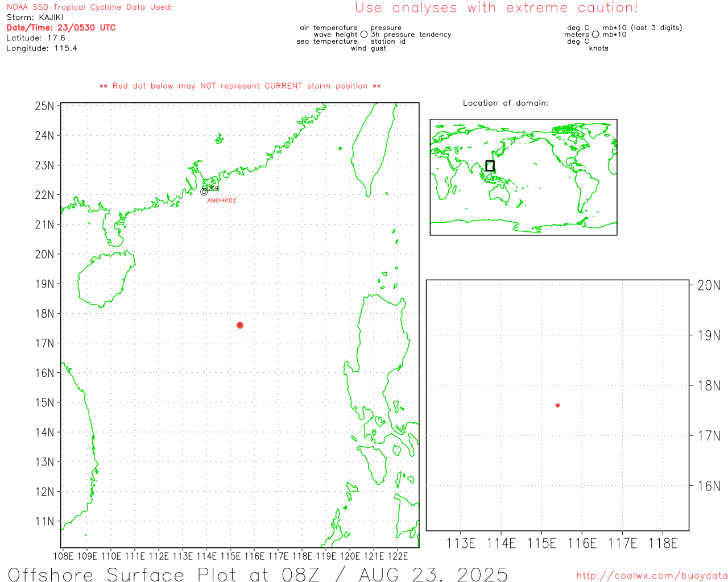The image size is (728, 582).
Task: Click the 'meters' unit label in right legend
Action: (577, 35)
